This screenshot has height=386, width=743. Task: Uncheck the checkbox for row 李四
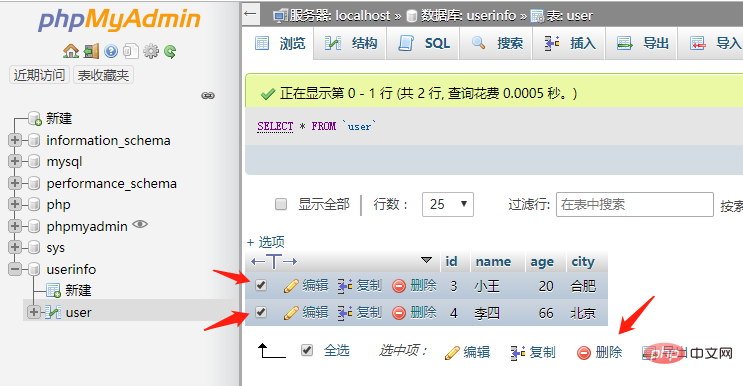pyautogui.click(x=261, y=312)
